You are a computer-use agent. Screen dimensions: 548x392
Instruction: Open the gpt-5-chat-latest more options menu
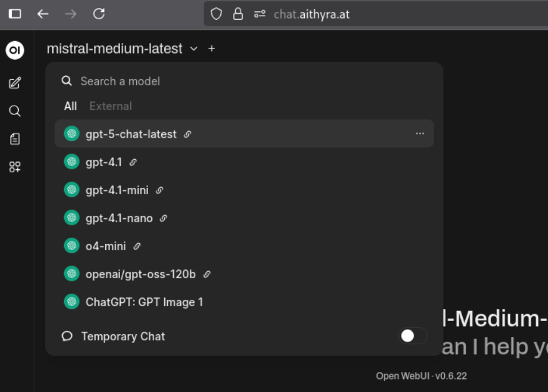(x=420, y=134)
